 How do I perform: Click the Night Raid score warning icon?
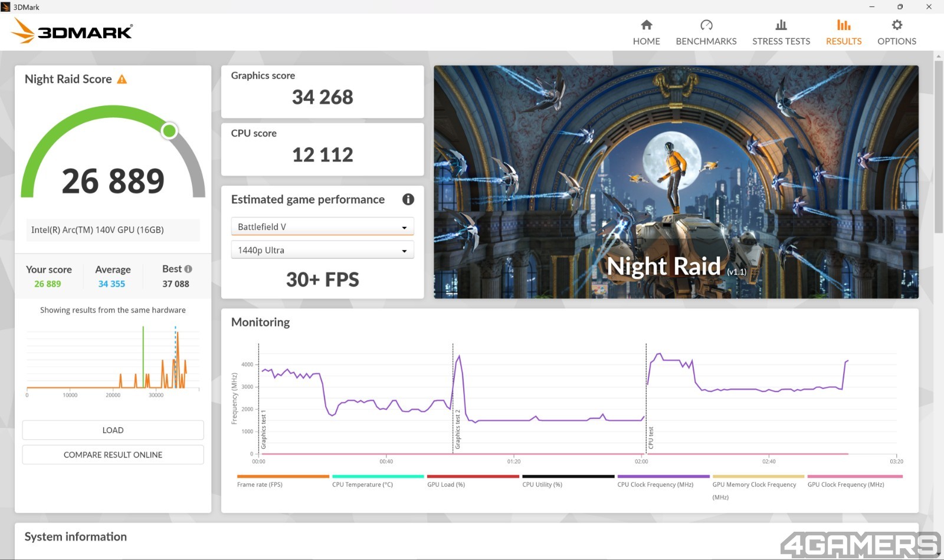122,80
